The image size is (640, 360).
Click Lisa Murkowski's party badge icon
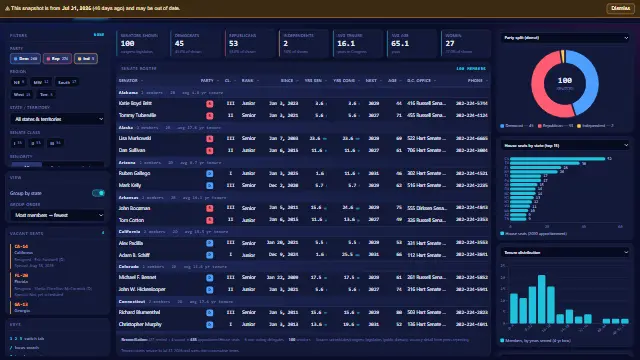click(209, 139)
